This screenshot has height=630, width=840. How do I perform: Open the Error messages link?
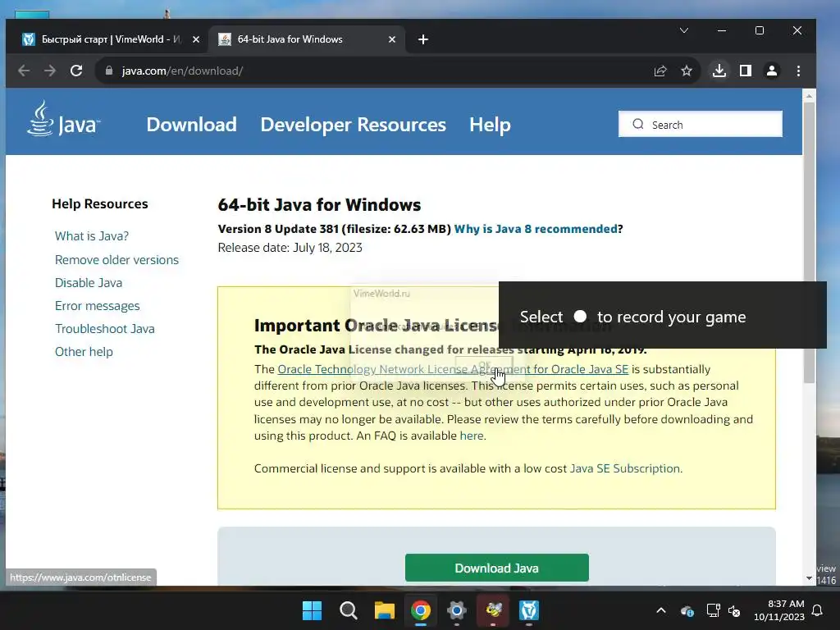coord(97,306)
